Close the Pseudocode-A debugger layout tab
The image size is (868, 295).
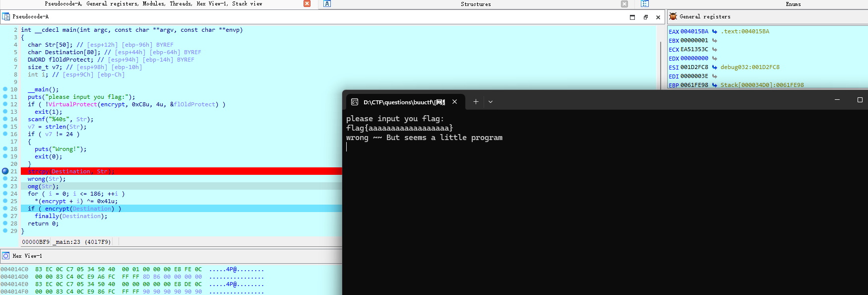point(307,3)
